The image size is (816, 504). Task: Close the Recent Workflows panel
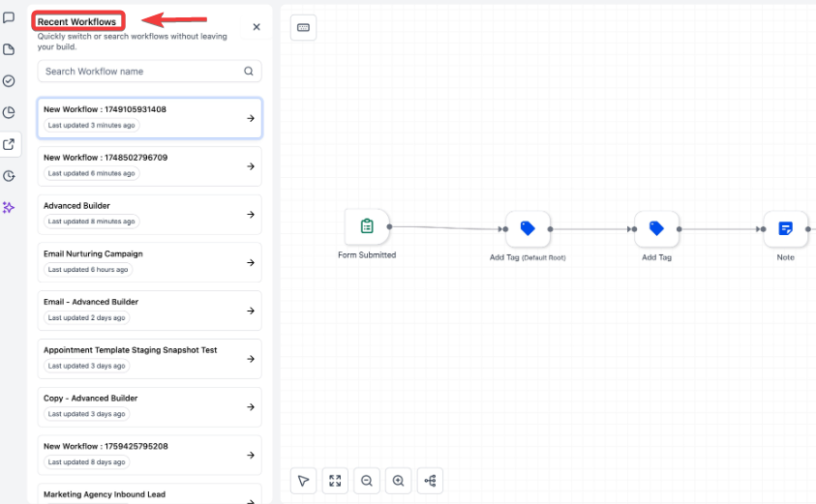tap(257, 27)
